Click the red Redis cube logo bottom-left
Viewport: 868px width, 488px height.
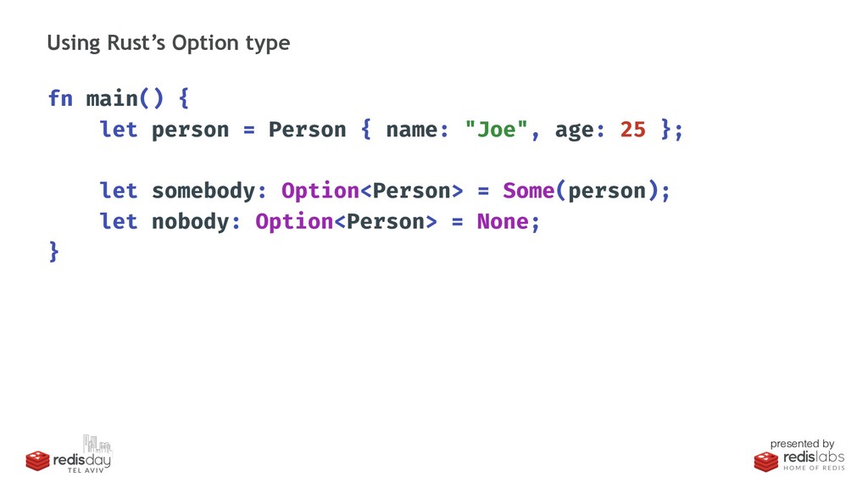coord(37,461)
